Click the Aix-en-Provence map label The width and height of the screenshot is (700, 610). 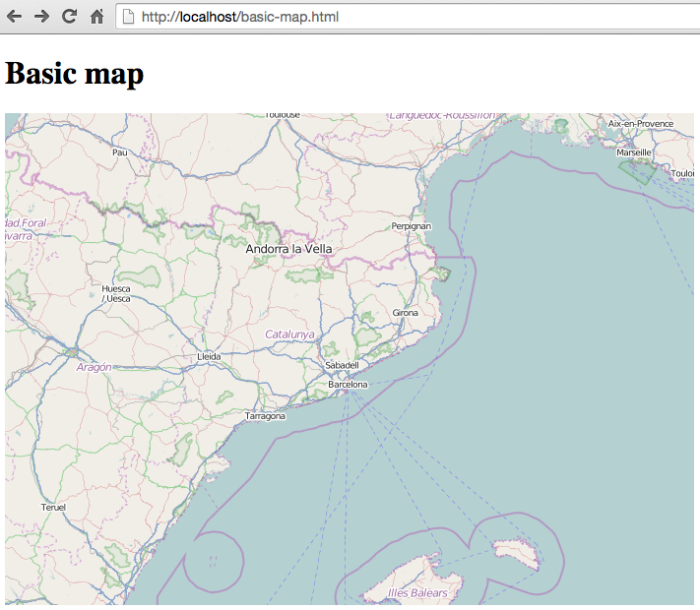[641, 124]
